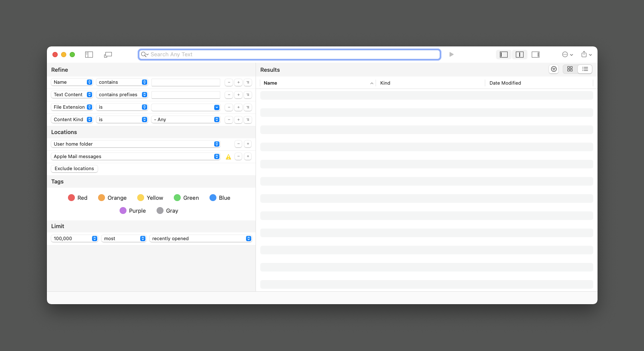Open the File Extension attribute dropdown
Image resolution: width=644 pixels, height=351 pixels.
tap(72, 107)
